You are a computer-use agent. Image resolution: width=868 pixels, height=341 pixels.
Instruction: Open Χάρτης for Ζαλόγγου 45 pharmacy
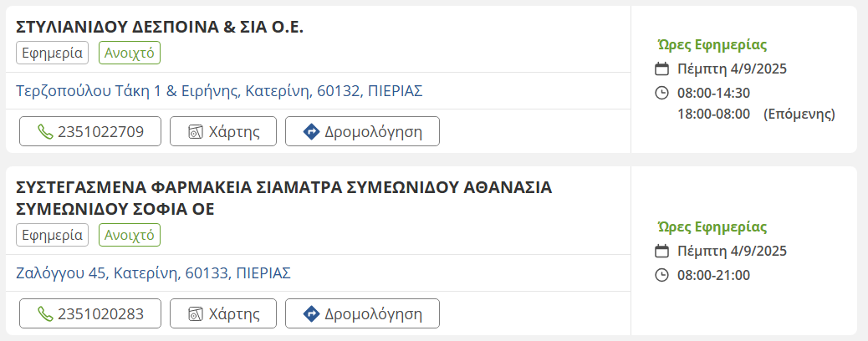pyautogui.click(x=222, y=313)
